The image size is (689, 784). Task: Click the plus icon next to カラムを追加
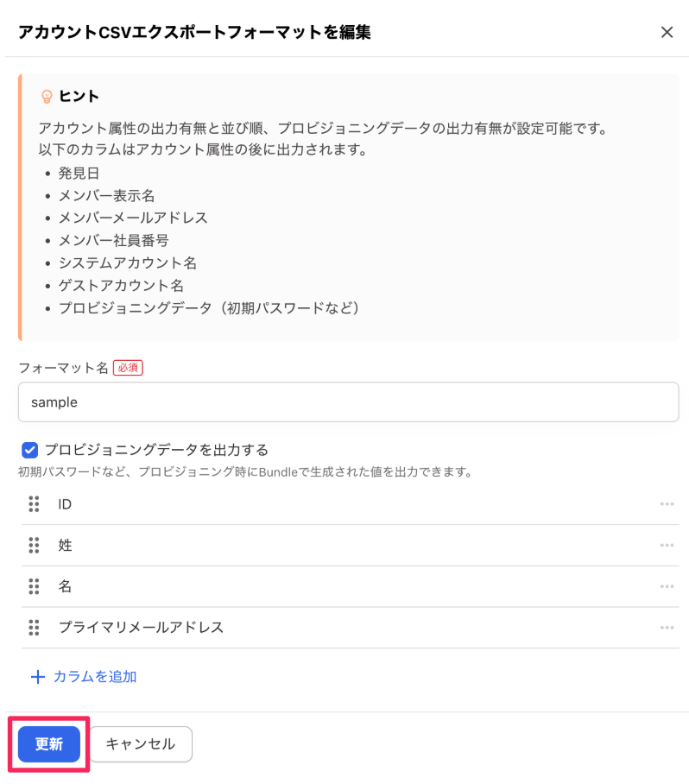(x=38, y=676)
